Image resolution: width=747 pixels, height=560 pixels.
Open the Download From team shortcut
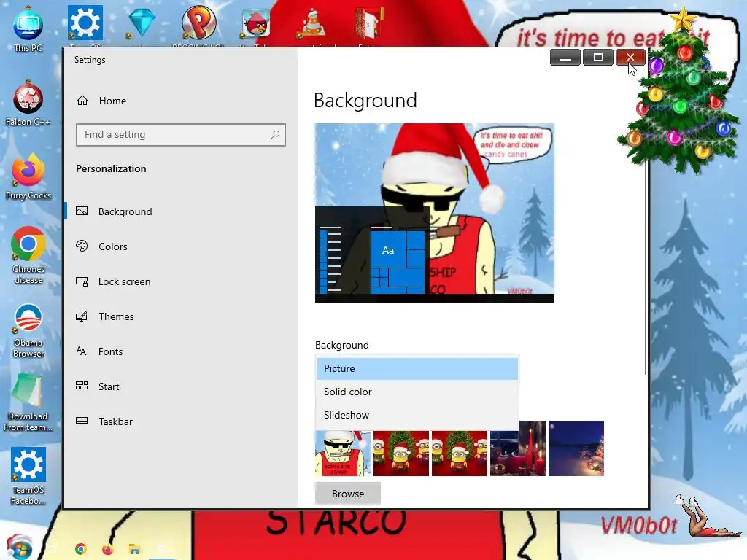coord(28,402)
